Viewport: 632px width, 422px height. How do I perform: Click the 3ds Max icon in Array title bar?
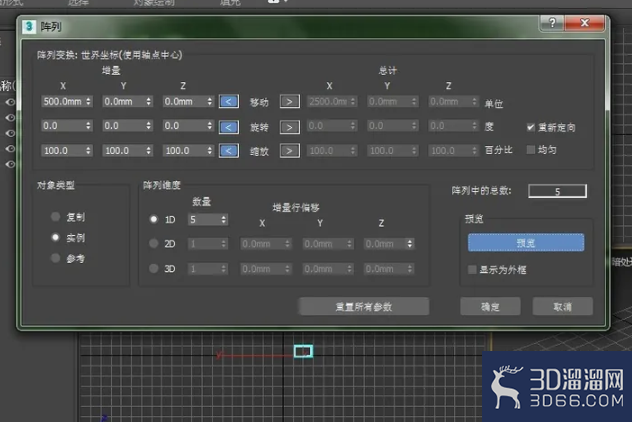click(29, 27)
